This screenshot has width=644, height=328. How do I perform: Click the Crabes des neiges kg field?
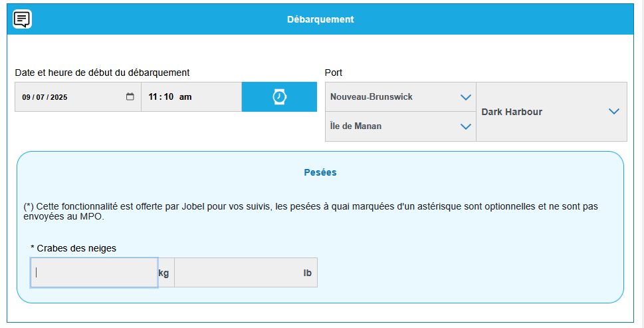pyautogui.click(x=94, y=272)
